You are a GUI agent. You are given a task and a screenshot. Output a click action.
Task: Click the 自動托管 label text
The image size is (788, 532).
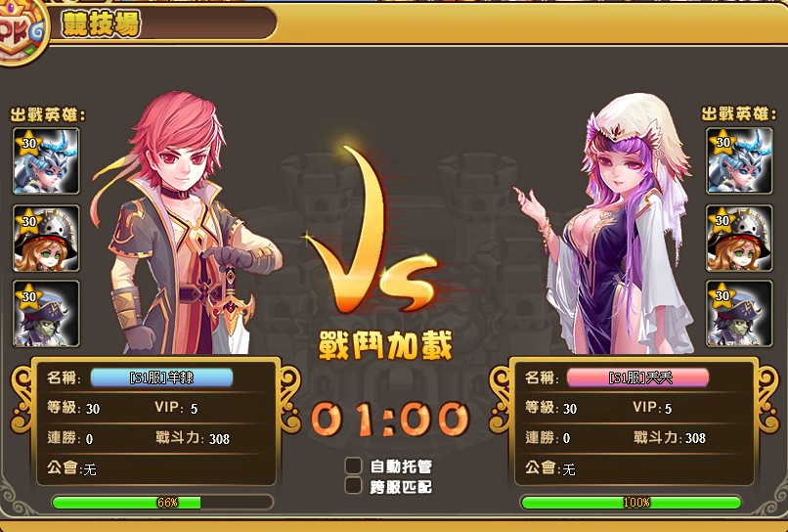point(401,466)
